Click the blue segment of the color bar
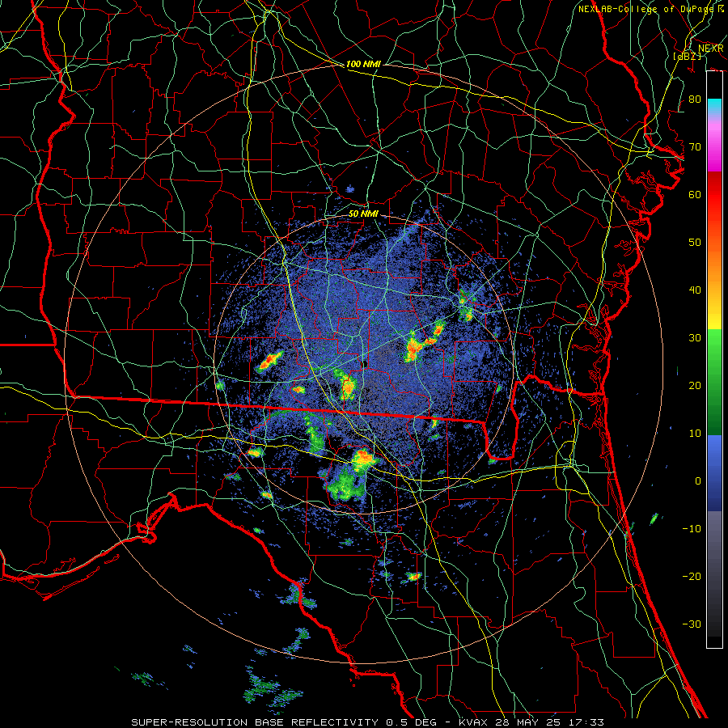Viewport: 728px width, 728px height. 714,472
